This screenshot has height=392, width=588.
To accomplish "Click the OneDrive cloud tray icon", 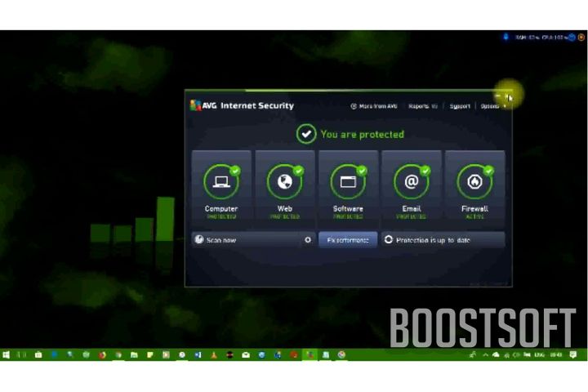I will (x=497, y=354).
